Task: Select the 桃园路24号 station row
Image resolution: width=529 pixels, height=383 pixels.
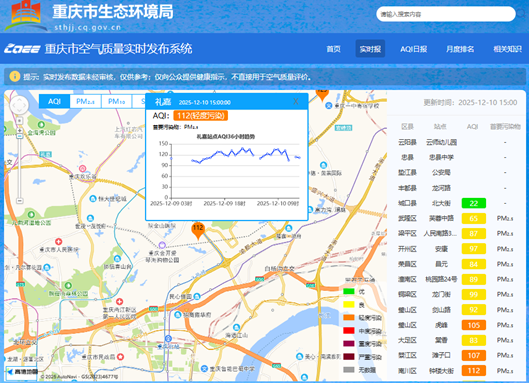Action: tap(457, 279)
